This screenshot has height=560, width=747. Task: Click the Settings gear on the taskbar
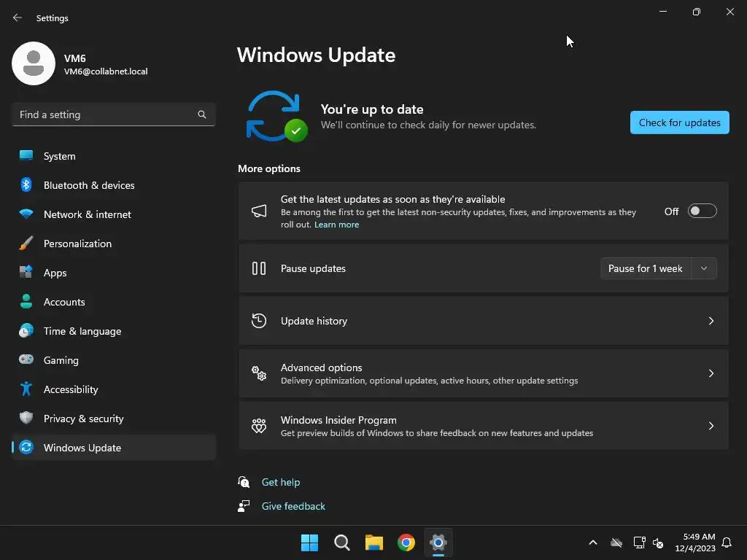[x=438, y=542]
